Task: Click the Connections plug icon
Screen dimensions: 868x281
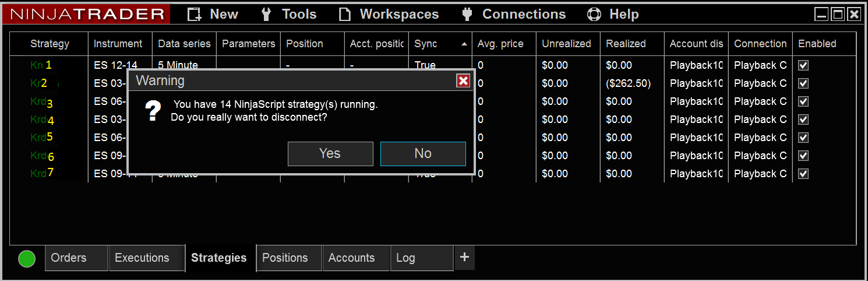Action: pos(467,15)
